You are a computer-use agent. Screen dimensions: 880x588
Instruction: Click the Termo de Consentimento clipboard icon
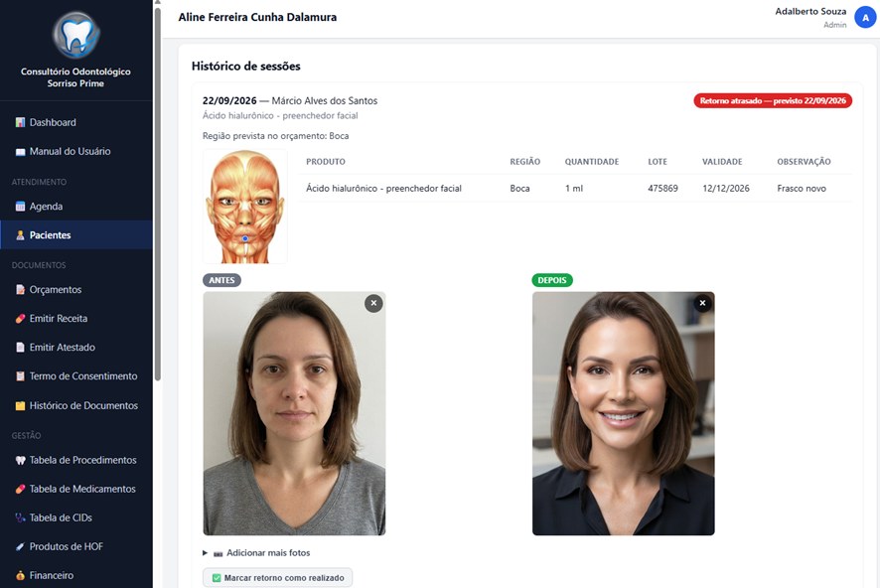click(x=20, y=376)
